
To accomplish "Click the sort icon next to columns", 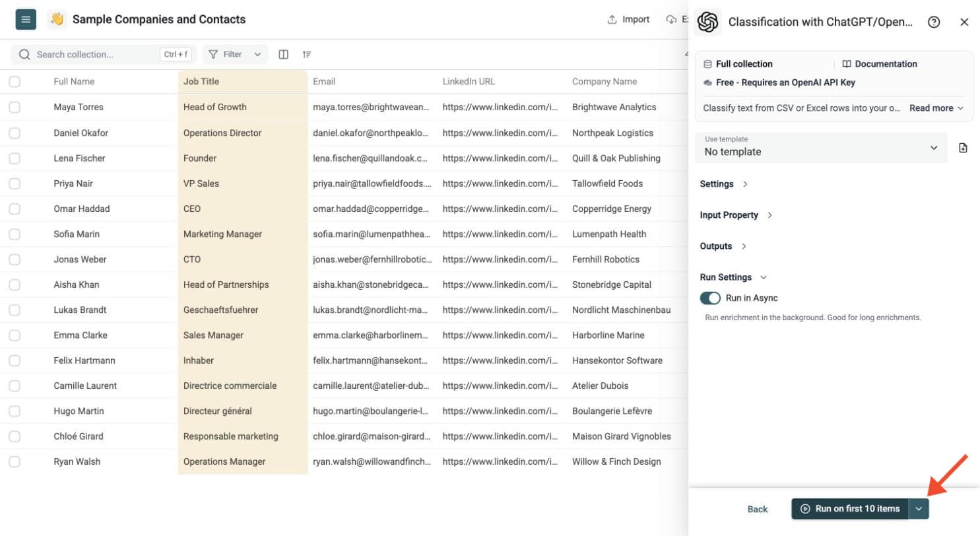I will [307, 55].
